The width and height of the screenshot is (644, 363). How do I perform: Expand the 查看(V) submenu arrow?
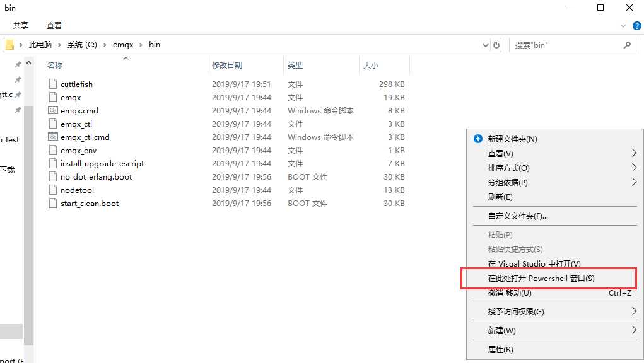[634, 153]
